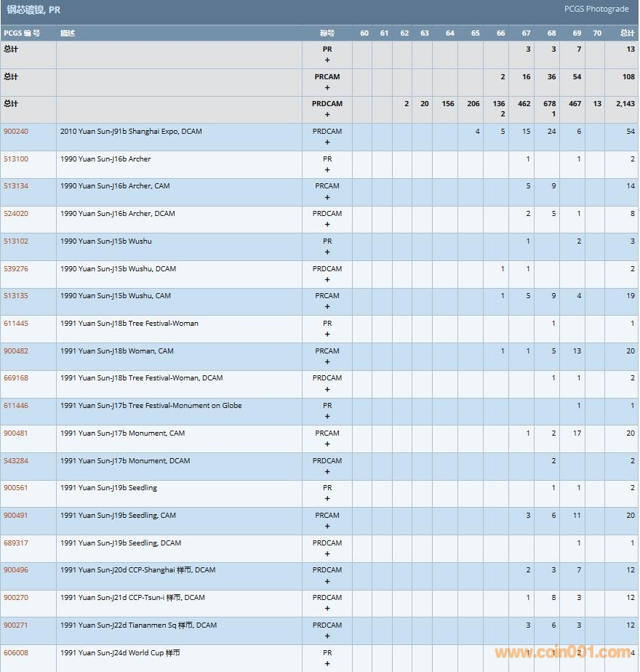
Task: Click the PCGS 编号 column header
Action: click(x=22, y=33)
